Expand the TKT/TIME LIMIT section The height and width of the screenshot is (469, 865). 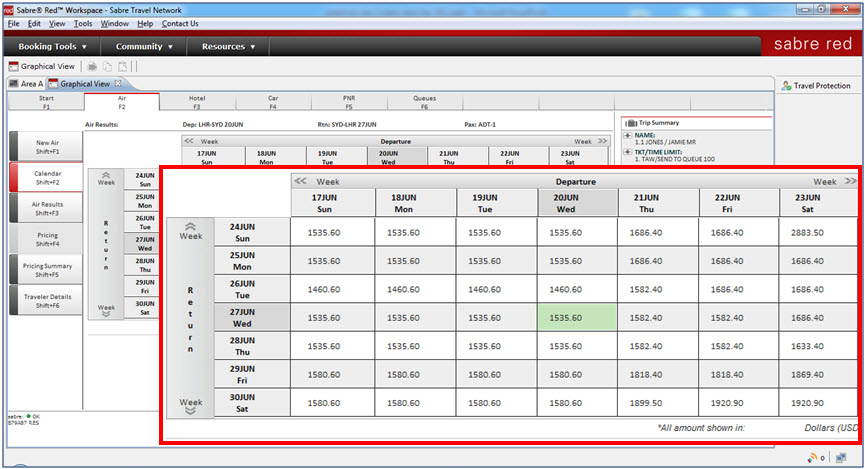627,152
